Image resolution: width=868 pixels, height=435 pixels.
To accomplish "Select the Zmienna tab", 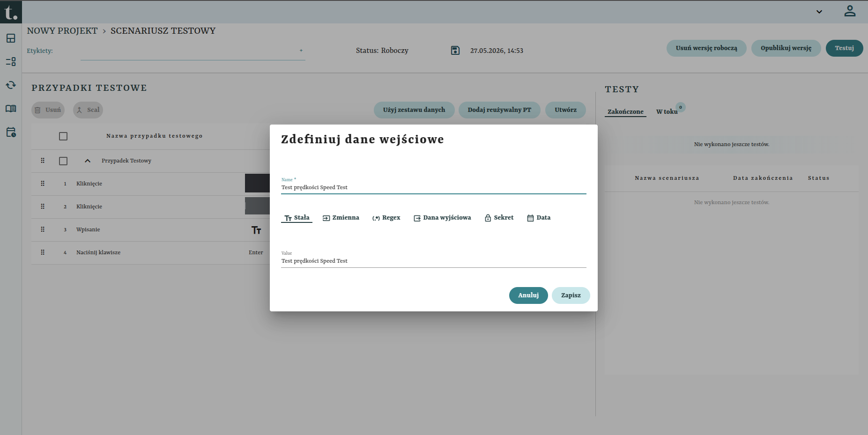I will (341, 218).
